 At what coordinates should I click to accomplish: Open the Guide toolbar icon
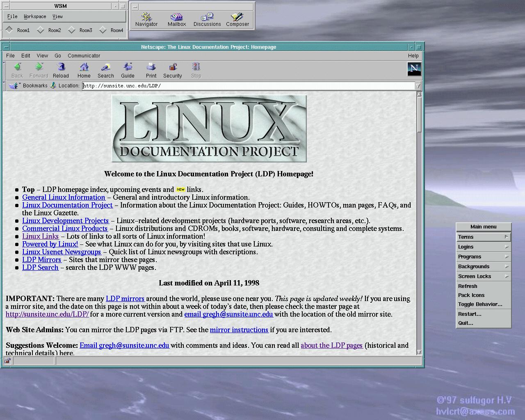point(128,67)
